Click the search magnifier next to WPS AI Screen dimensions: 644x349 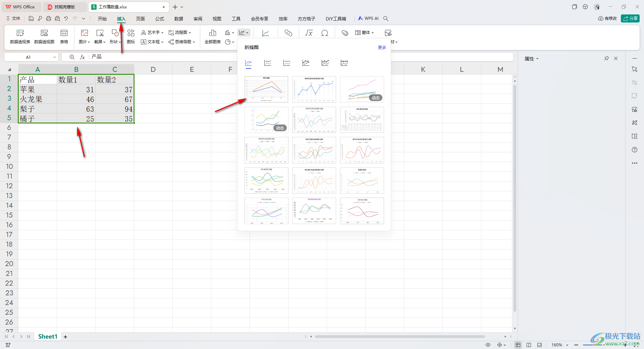(x=386, y=19)
